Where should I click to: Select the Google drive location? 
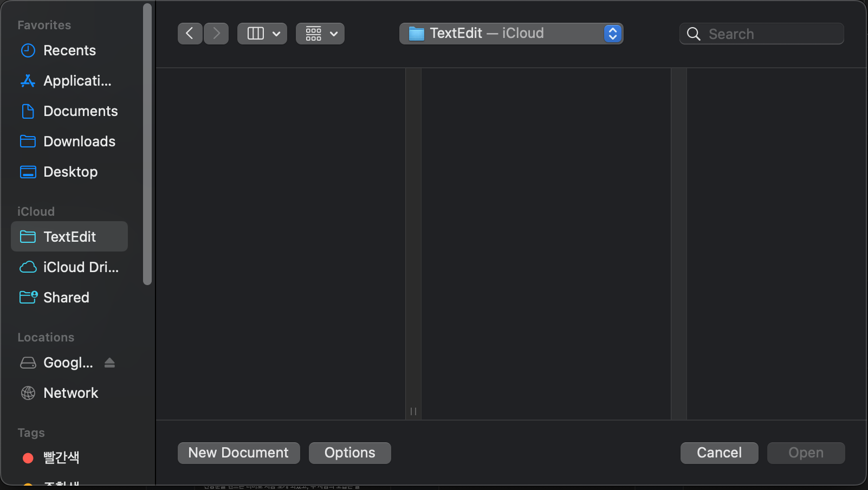click(x=69, y=363)
